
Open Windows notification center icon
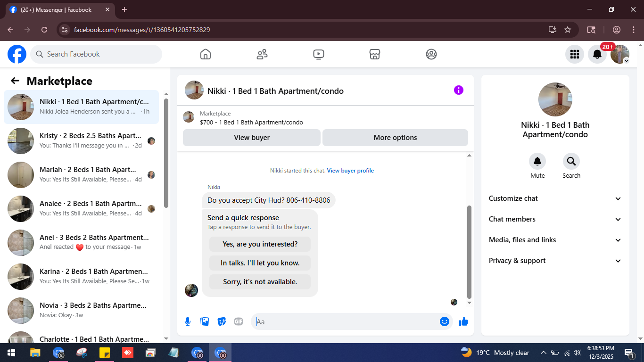[628, 353]
